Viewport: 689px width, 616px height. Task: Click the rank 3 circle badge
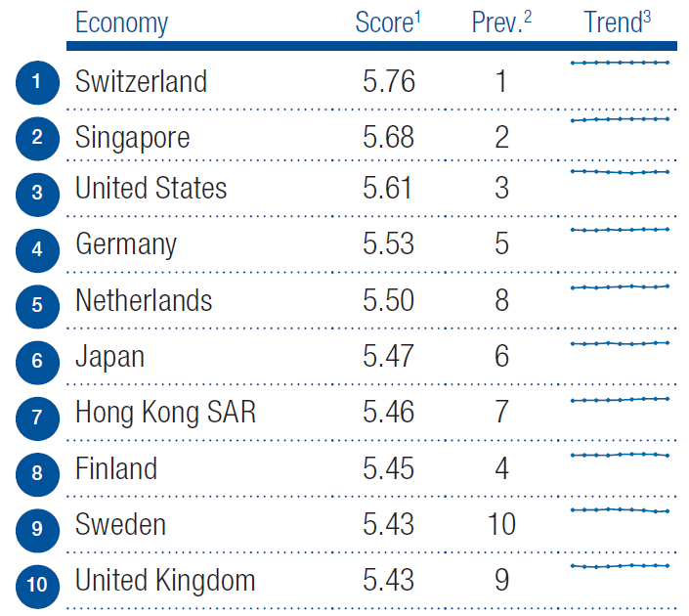pyautogui.click(x=37, y=194)
